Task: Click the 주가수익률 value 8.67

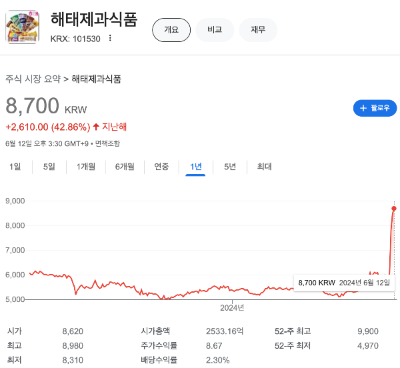Action: pos(214,346)
